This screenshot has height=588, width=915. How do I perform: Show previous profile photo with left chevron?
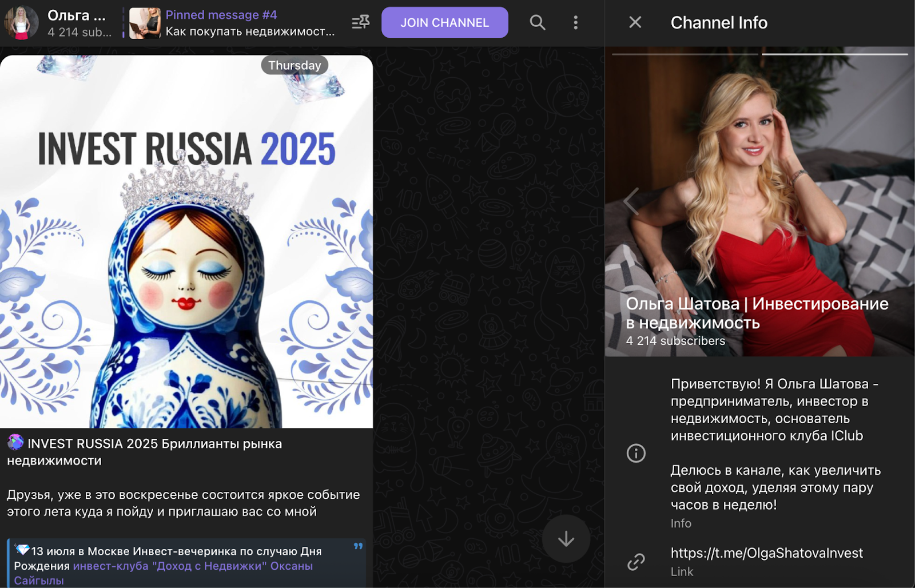631,201
